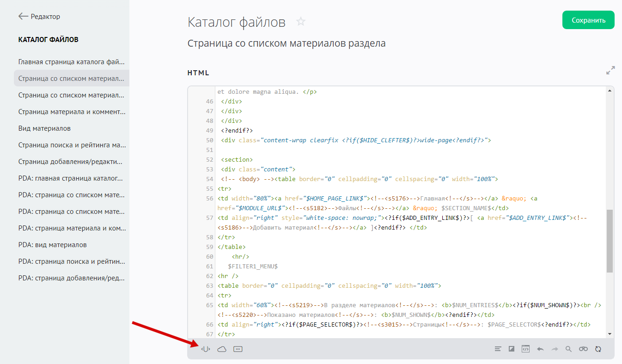Open the cloud icon in editor toolbar
The image size is (622, 364).
222,349
